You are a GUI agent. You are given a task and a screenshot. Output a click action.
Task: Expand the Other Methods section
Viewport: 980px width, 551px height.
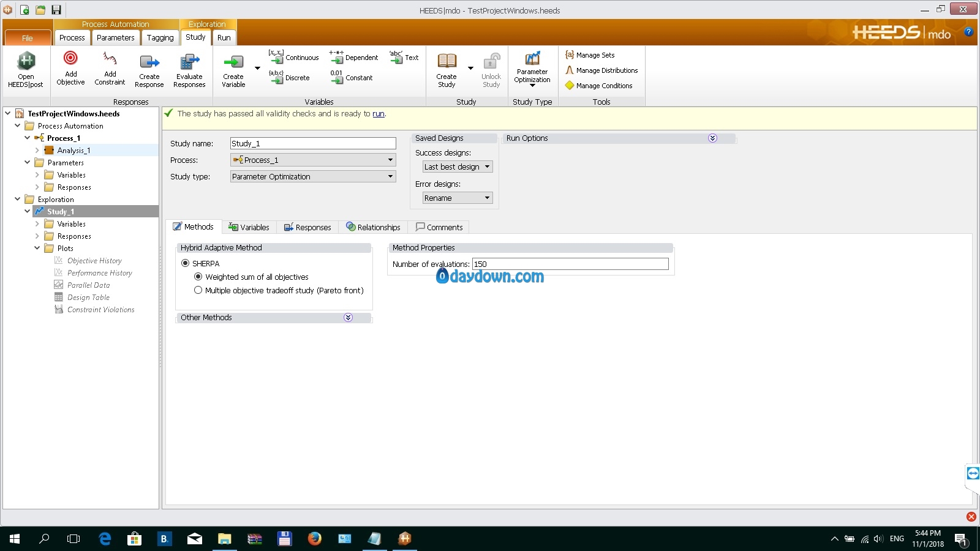click(348, 317)
